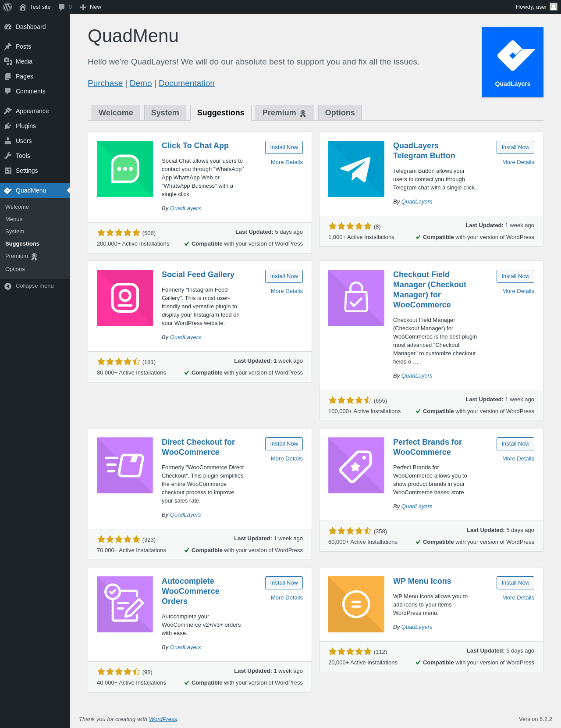Image resolution: width=561 pixels, height=728 pixels.
Task: Click the Checkout Field Manager icon
Action: (356, 298)
